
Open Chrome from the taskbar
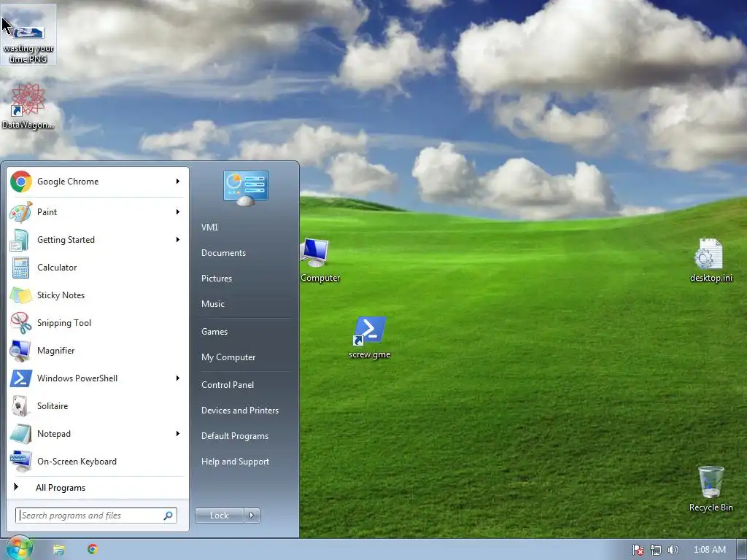coord(93,549)
